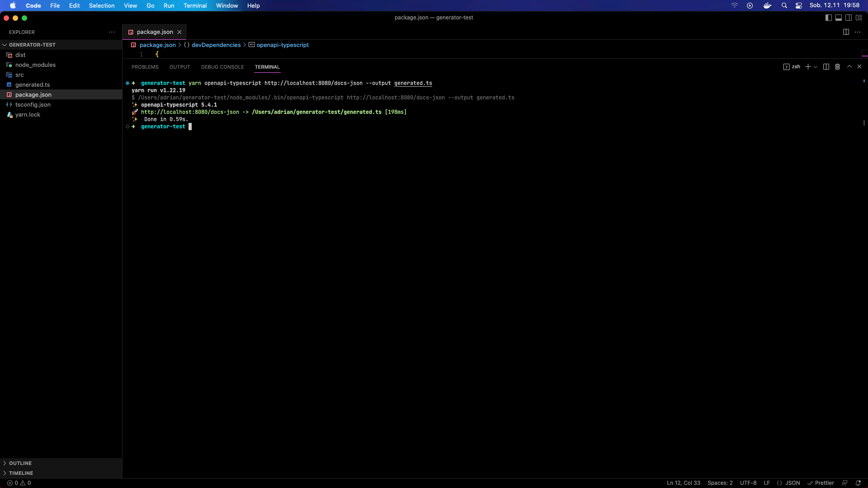Open Prettier formatter status in status bar
Screen dimensions: 868x488
821,483
